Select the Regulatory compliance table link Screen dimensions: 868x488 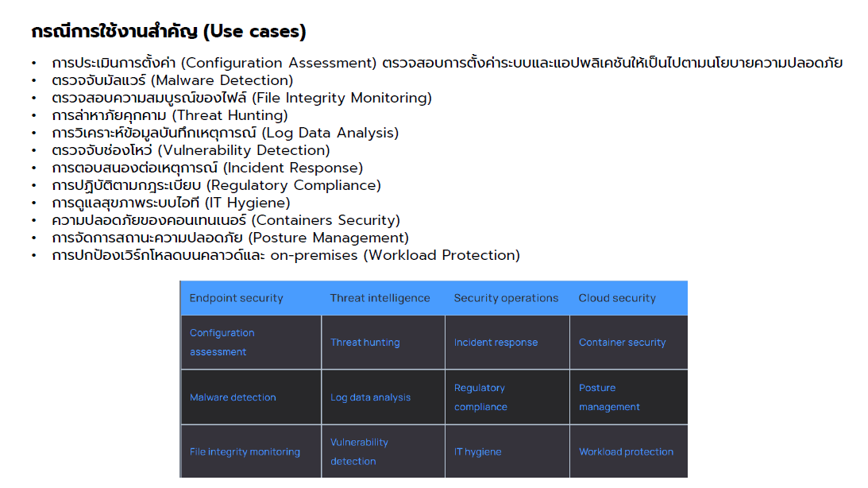click(480, 397)
